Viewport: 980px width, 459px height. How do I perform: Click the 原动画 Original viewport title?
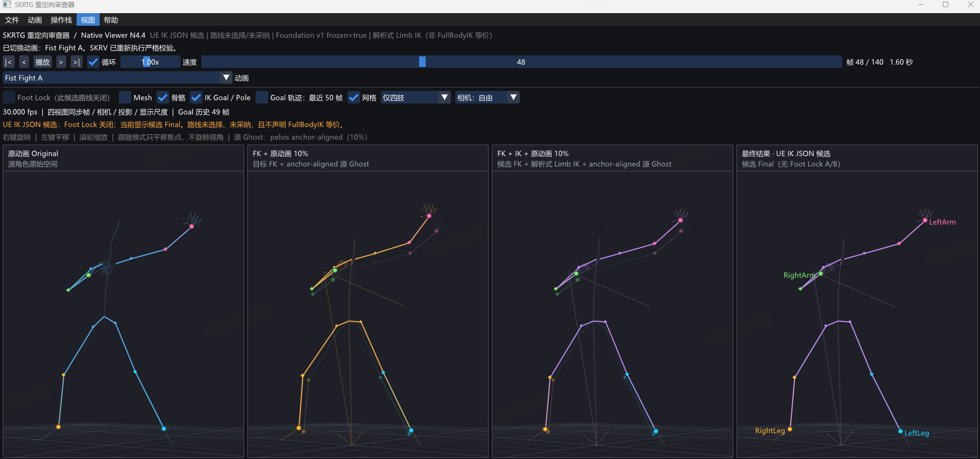[x=33, y=153]
